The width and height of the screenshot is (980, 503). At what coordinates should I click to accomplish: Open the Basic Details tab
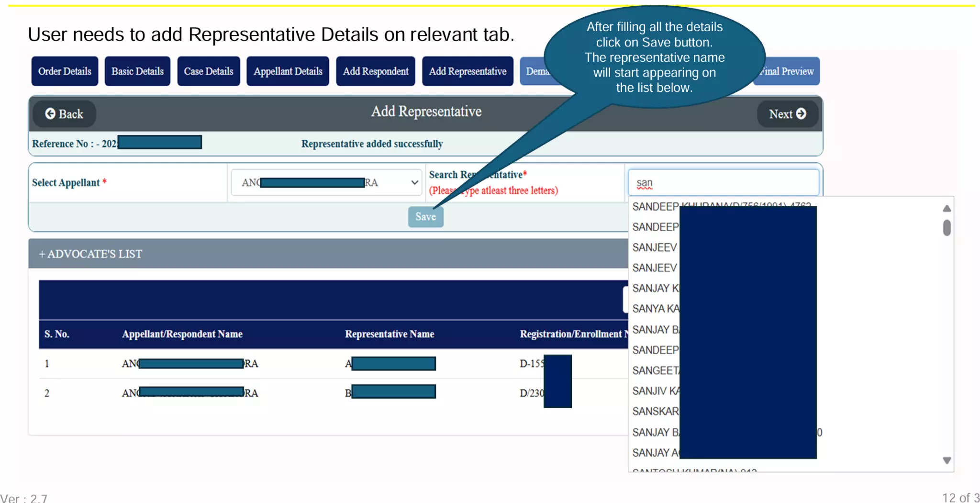[137, 71]
